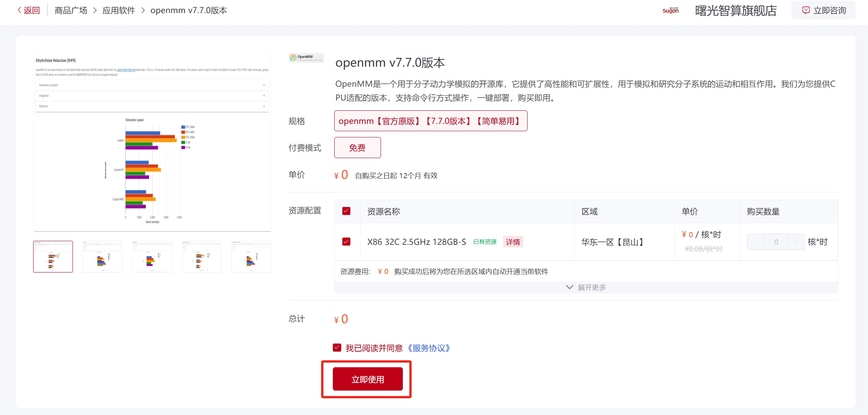Uncheck the X86 32C 2.5GHz 128GB-S resource row
The image size is (868, 415).
pyautogui.click(x=346, y=242)
